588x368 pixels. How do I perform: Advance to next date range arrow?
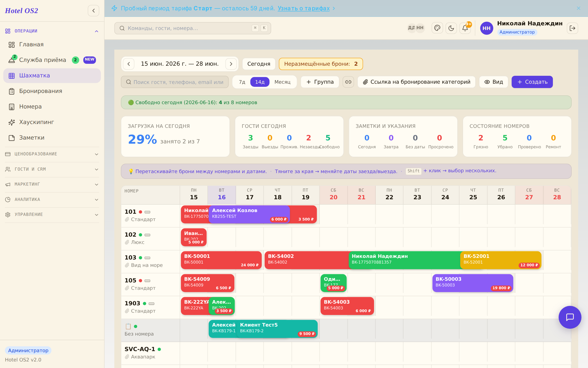pos(231,64)
